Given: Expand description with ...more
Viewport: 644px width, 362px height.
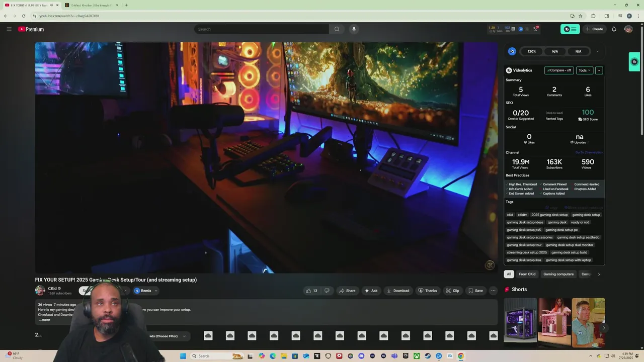Looking at the screenshot, I should pos(44,320).
